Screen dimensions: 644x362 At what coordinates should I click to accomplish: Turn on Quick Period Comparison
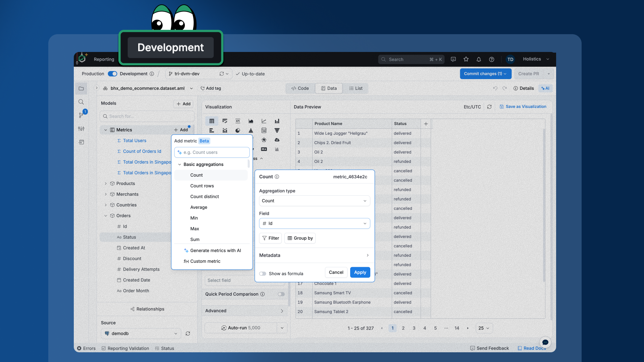pyautogui.click(x=281, y=294)
